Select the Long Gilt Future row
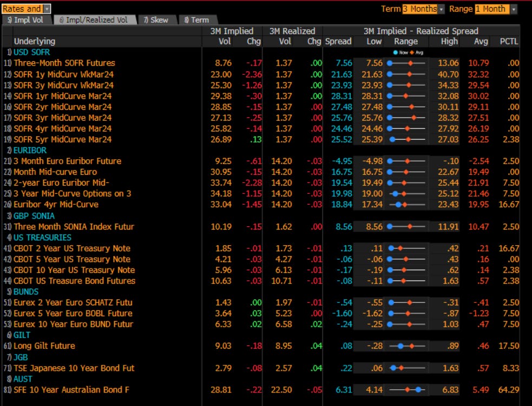The width and height of the screenshot is (532, 406). coord(44,346)
